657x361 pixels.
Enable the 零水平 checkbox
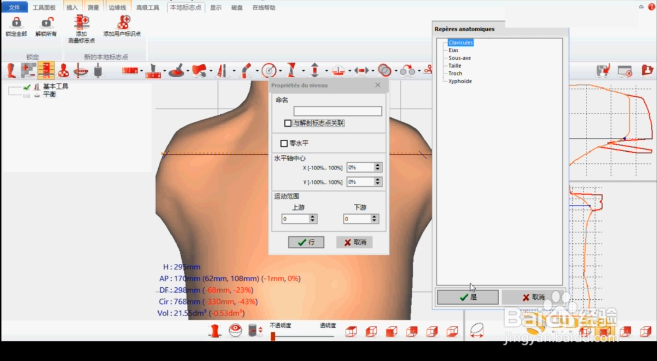(284, 143)
